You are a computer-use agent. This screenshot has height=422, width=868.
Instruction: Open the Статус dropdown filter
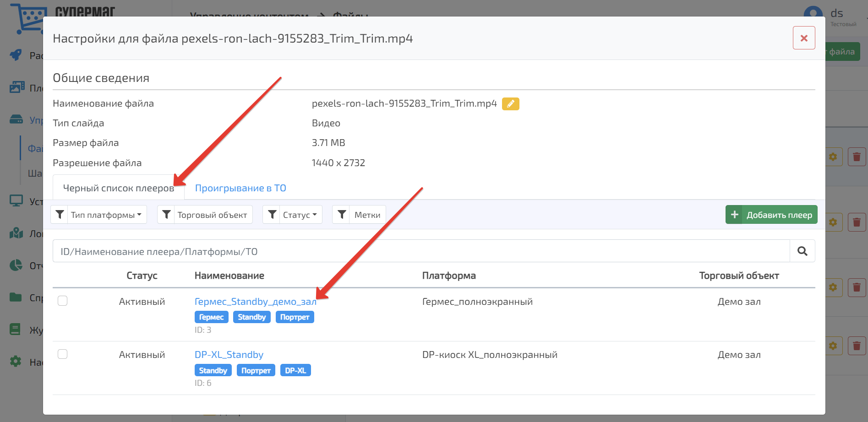(x=300, y=215)
